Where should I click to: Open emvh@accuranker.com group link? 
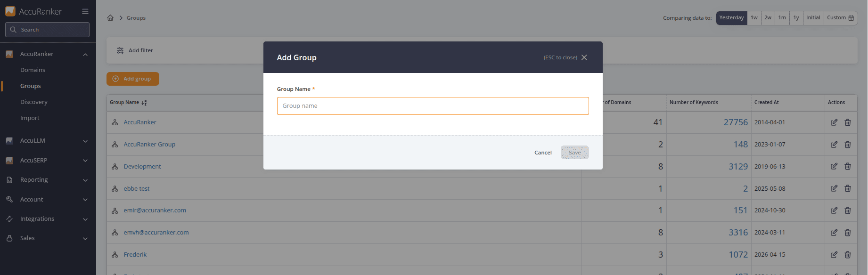156,232
